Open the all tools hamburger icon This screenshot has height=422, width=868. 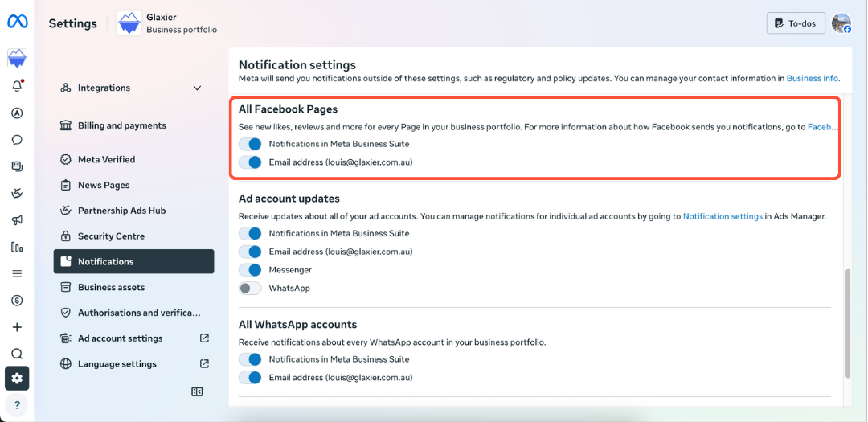point(17,273)
